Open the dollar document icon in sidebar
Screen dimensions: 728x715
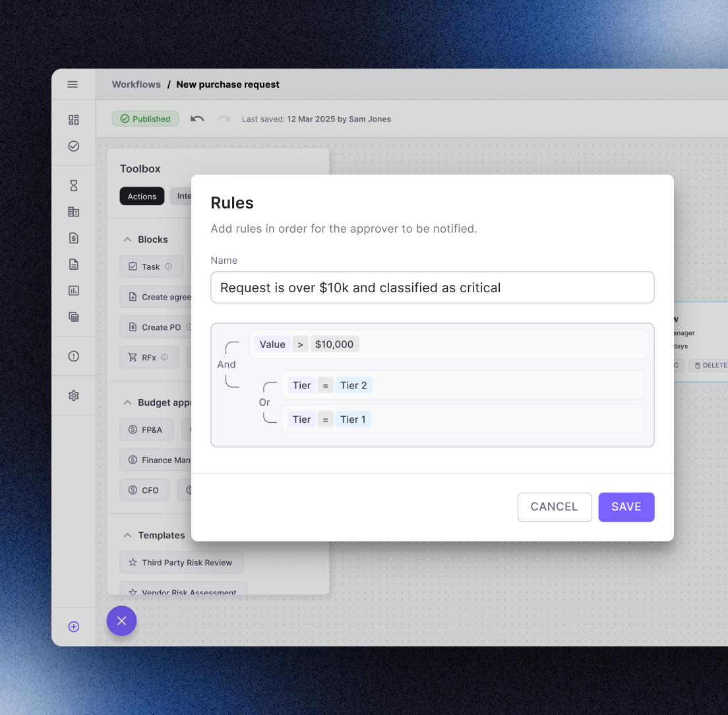click(x=73, y=238)
